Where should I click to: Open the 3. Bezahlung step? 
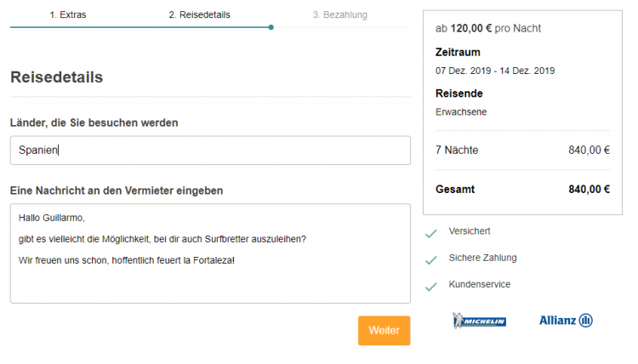(x=339, y=15)
